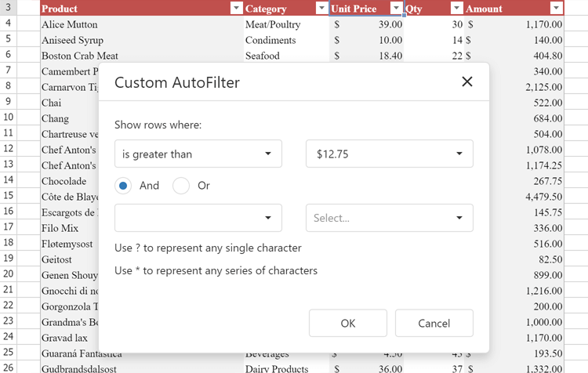Open the 'is greater than' operator dropdown

(198, 154)
